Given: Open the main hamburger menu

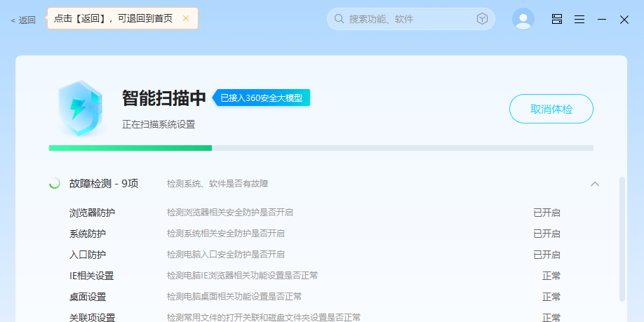Looking at the screenshot, I should [x=579, y=19].
